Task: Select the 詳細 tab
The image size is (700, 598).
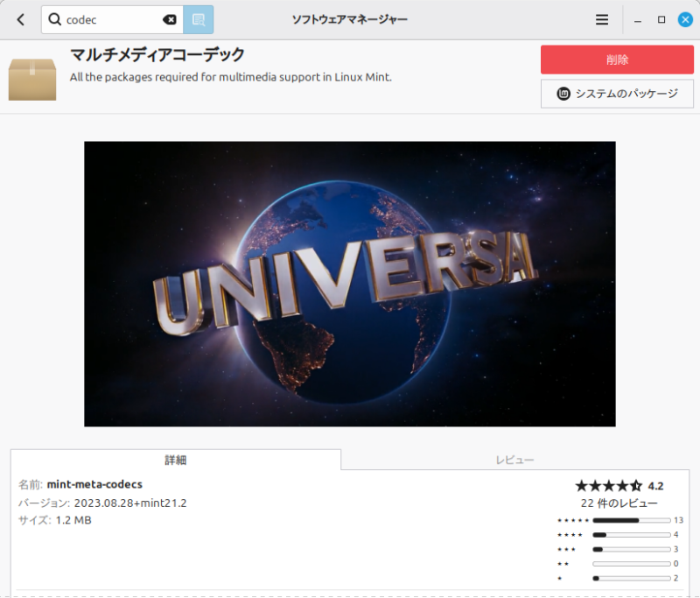Action: pos(176,460)
